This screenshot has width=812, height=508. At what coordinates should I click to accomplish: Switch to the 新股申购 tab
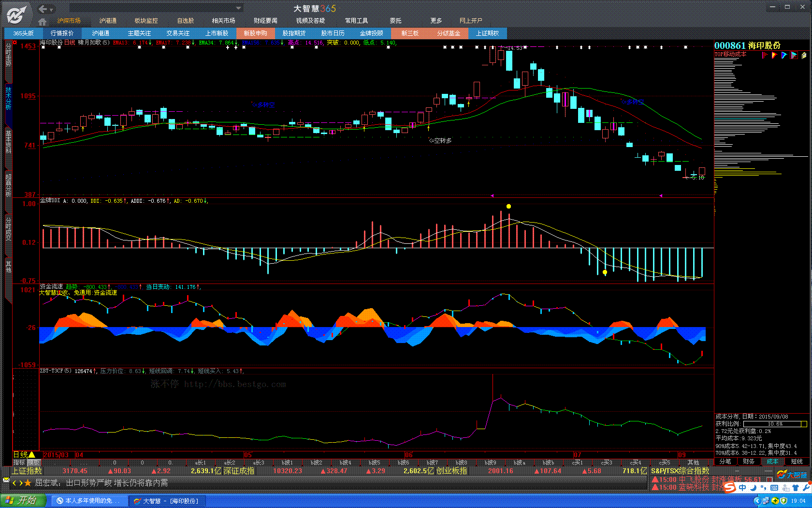[x=255, y=33]
